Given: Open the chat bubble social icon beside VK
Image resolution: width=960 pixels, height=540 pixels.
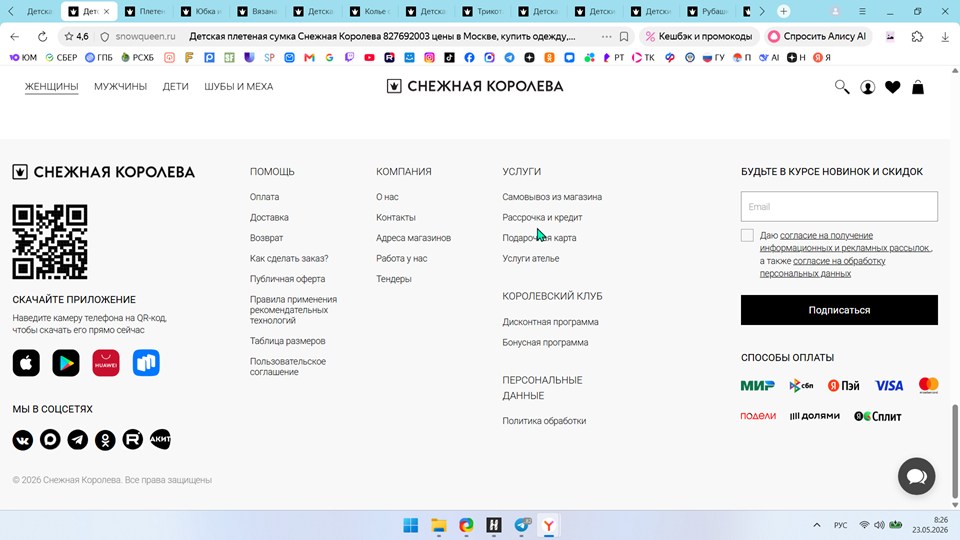Looking at the screenshot, I should pyautogui.click(x=50, y=440).
